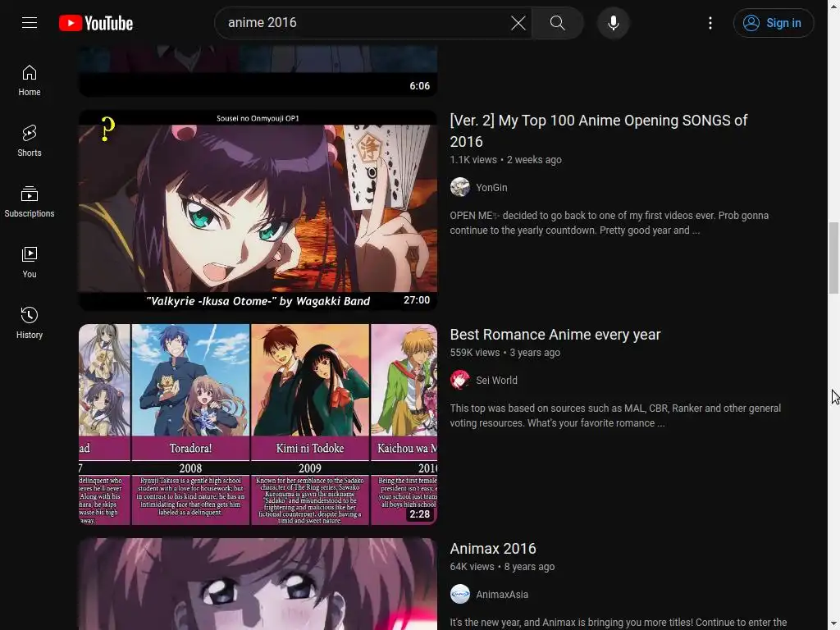Click the Sei World channel avatar

459,381
